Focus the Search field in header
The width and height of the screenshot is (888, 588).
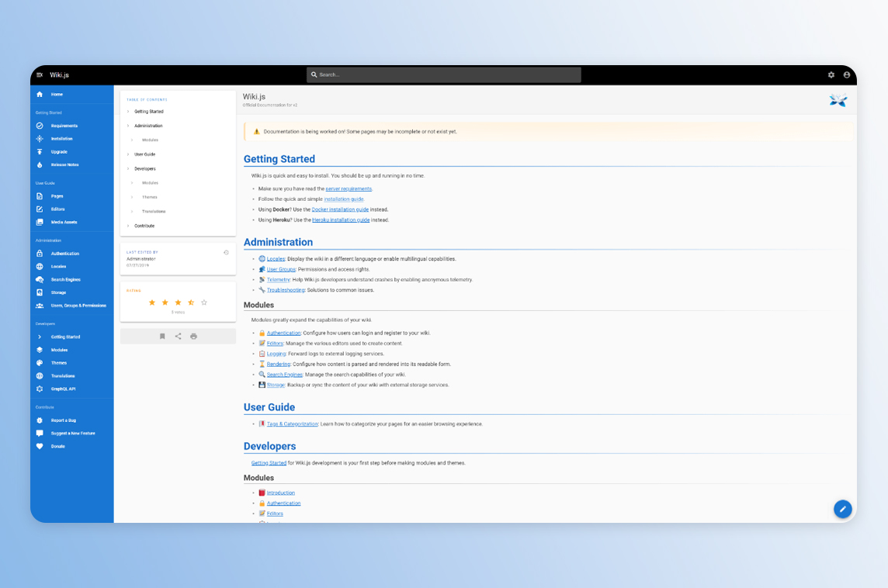pos(444,75)
